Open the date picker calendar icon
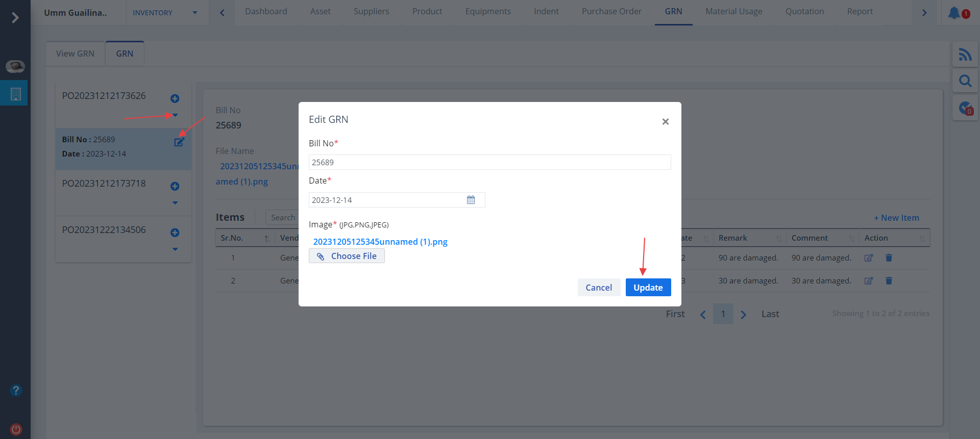The height and width of the screenshot is (439, 980). tap(471, 200)
